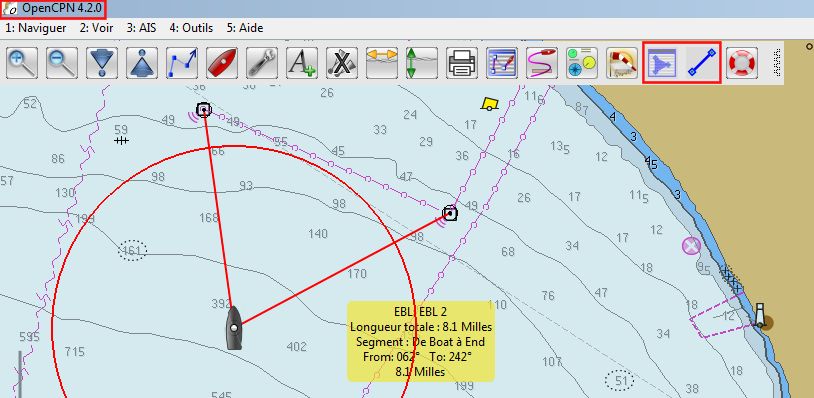Toggle auto follow with red boat icon
Screen dimensions: 814x398
tap(222, 63)
